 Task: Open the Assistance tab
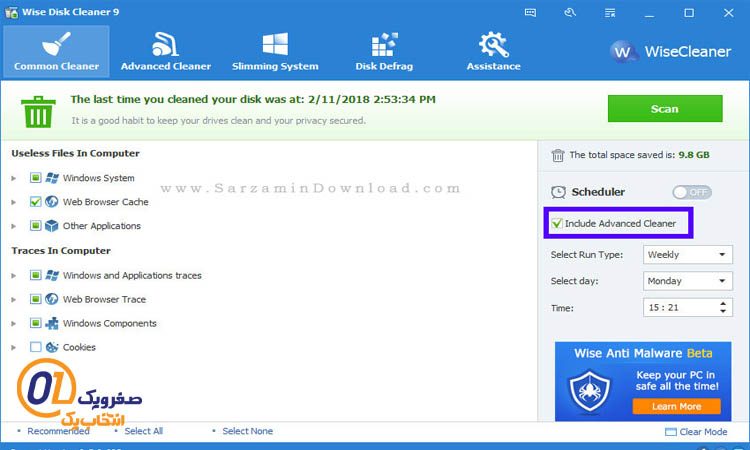494,51
